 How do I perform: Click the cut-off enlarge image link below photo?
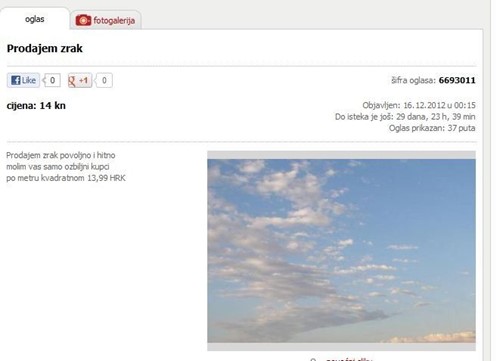pyautogui.click(x=349, y=359)
